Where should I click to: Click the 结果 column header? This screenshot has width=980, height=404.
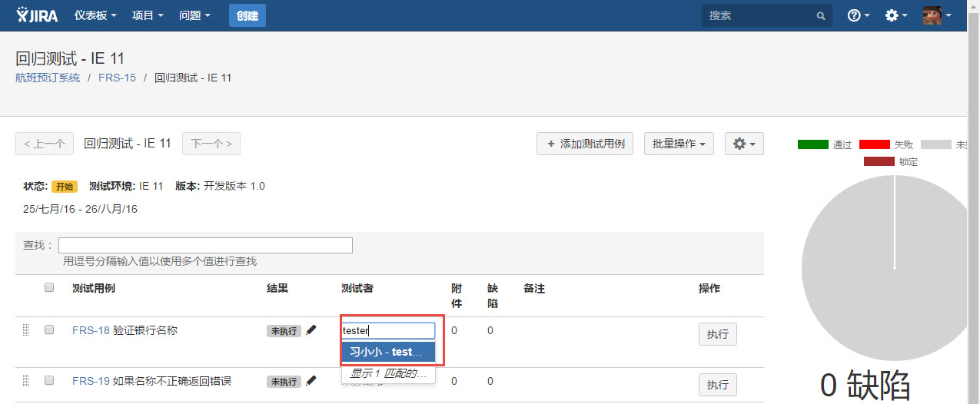click(277, 288)
